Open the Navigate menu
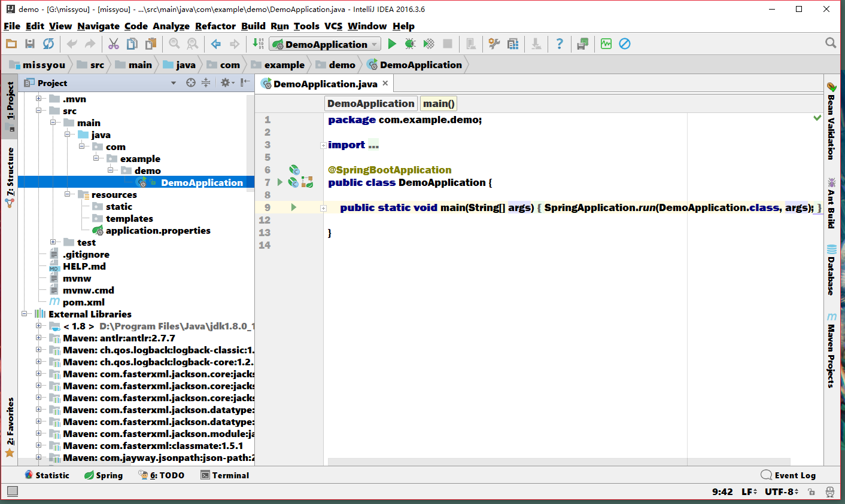 (98, 26)
